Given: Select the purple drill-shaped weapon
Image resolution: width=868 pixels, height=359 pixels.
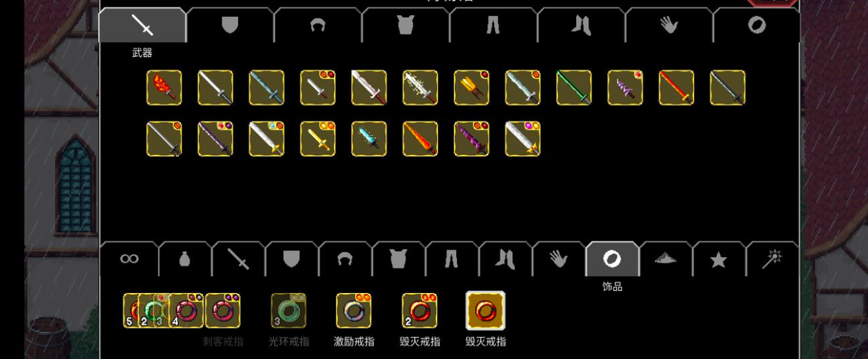Looking at the screenshot, I should tap(625, 88).
